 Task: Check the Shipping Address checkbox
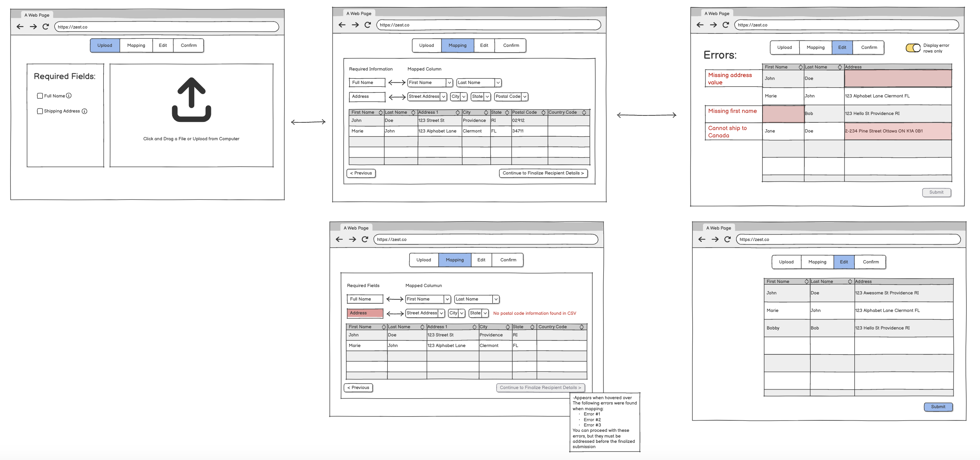(x=40, y=111)
